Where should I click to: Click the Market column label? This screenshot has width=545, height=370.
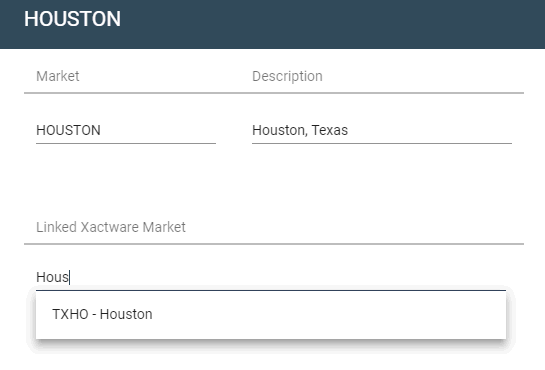(x=58, y=76)
